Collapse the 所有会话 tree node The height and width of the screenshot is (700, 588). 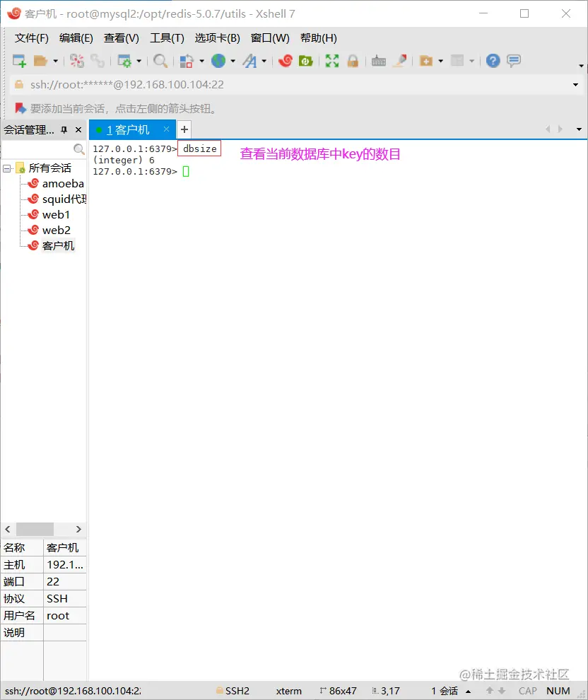(6, 168)
